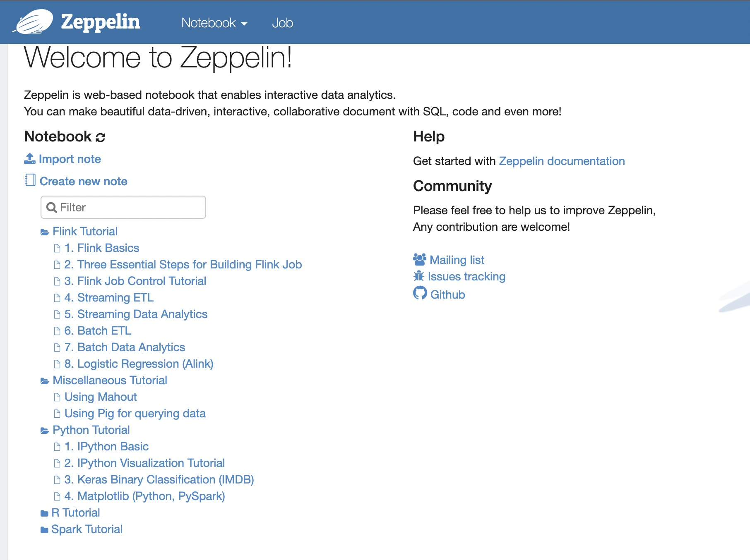Open 3. Keras Binary Classification (IMDB)
Viewport: 750px width, 560px height.
(x=159, y=479)
